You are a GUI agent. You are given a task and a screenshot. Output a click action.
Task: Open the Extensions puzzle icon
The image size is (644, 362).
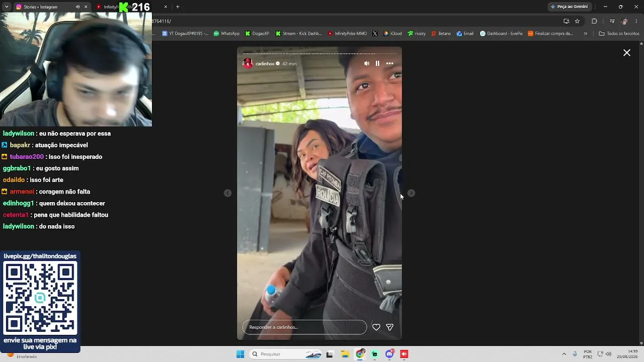594,21
